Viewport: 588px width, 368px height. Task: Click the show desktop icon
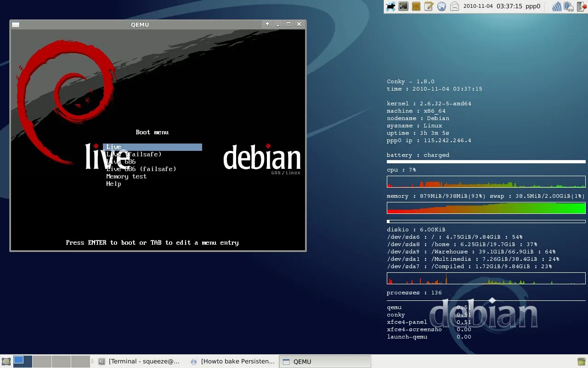[6, 362]
